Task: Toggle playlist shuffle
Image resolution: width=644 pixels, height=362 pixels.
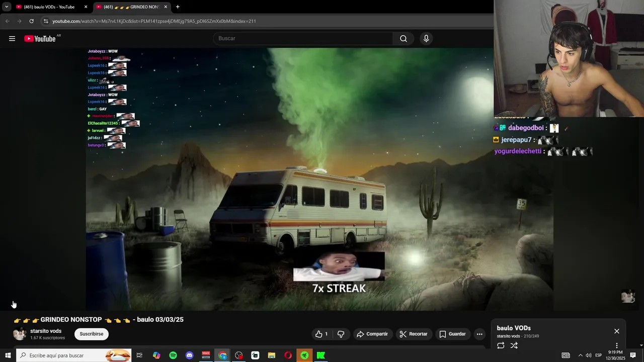Action: (x=514, y=345)
